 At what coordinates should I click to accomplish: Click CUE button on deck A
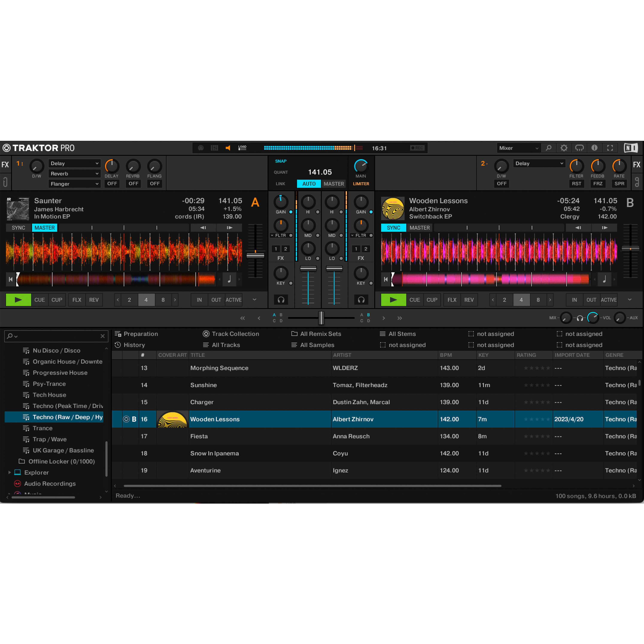pyautogui.click(x=40, y=300)
